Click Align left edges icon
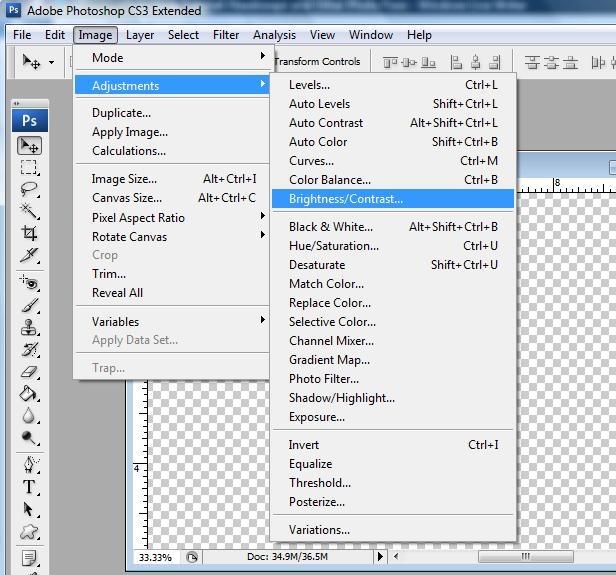 [x=456, y=62]
